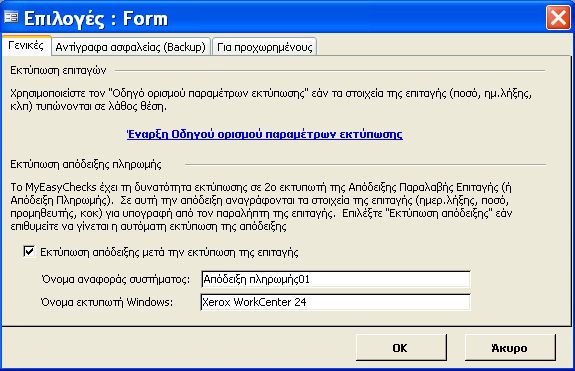This screenshot has width=575, height=371.
Task: Focus the Όνομα αναφοράς συστήματος input field
Action: tap(336, 279)
